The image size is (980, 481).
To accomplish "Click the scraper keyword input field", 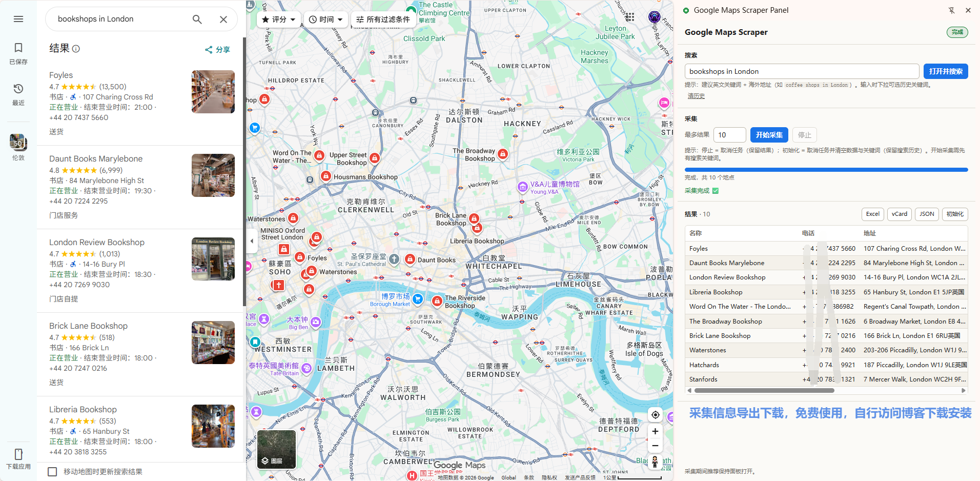I will 802,71.
